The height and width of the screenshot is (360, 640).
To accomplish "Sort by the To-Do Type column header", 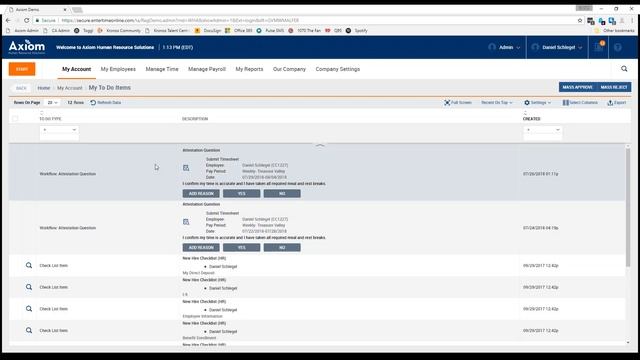I will tap(50, 119).
